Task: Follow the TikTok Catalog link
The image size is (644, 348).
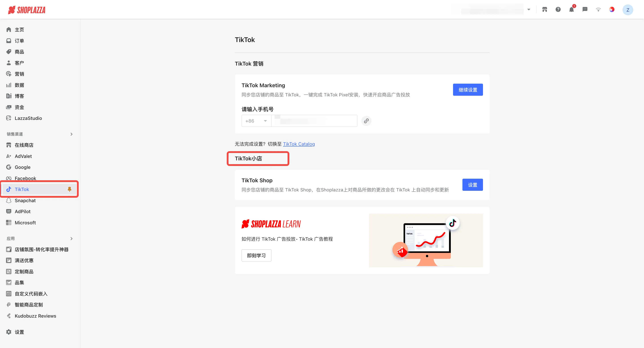Action: [299, 144]
